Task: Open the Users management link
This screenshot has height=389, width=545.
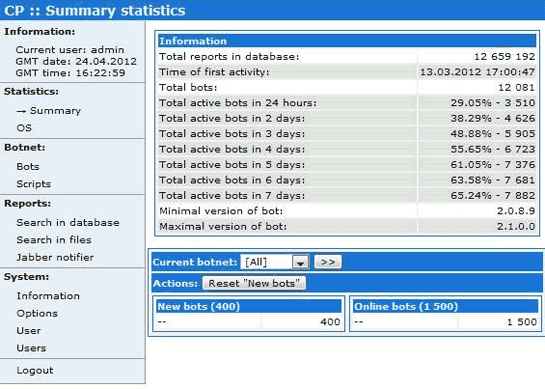Action: click(31, 348)
